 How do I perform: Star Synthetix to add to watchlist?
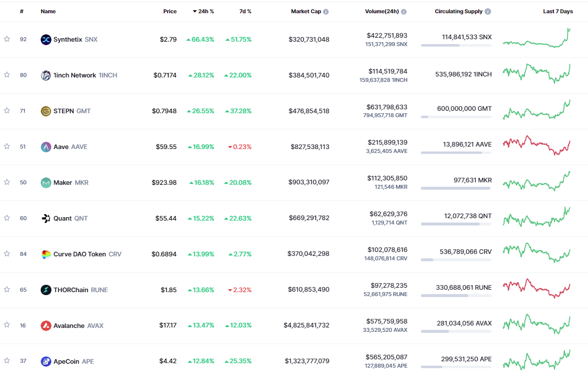coord(7,39)
